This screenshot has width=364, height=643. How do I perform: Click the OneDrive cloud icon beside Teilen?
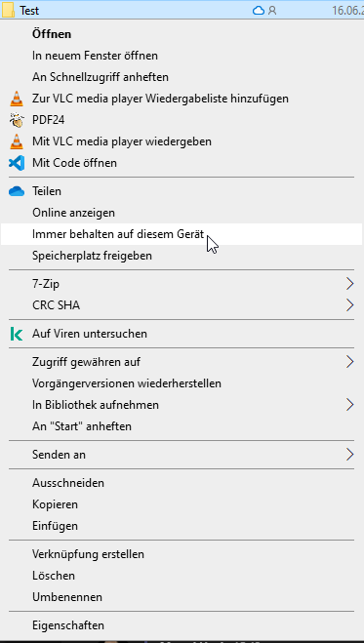coord(17,191)
